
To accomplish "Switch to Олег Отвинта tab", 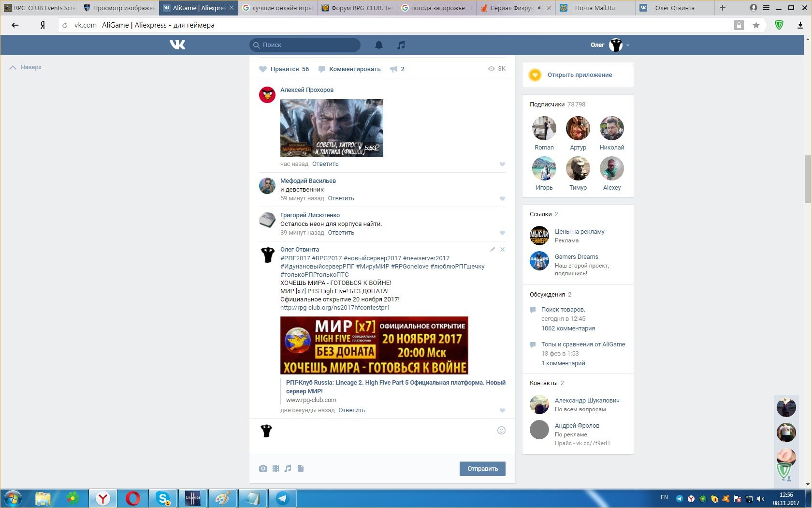I will click(x=674, y=8).
